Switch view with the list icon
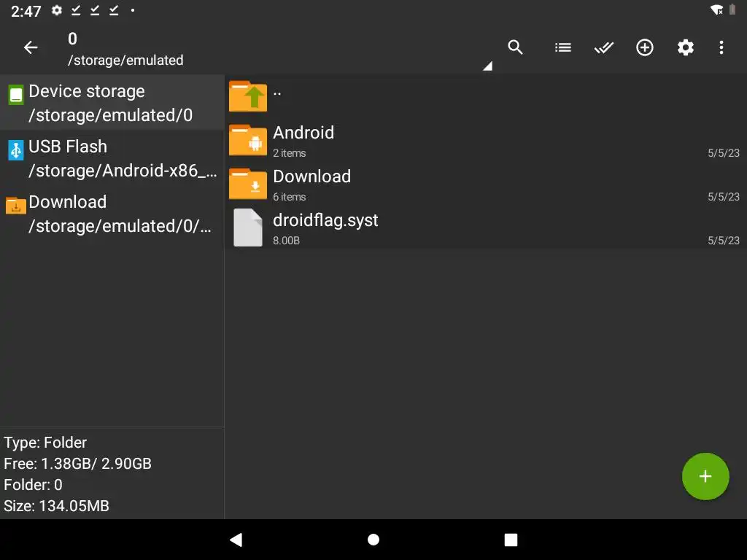 click(x=562, y=47)
